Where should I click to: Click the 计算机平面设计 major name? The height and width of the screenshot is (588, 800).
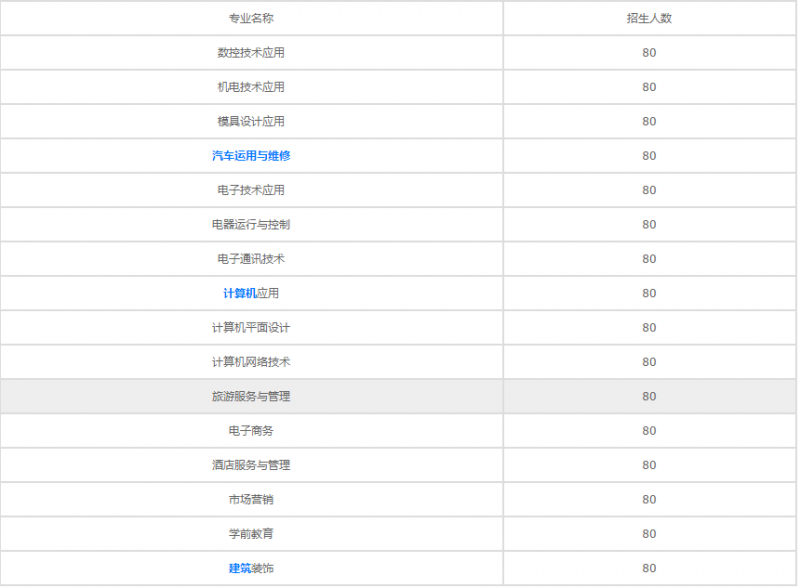pyautogui.click(x=251, y=328)
